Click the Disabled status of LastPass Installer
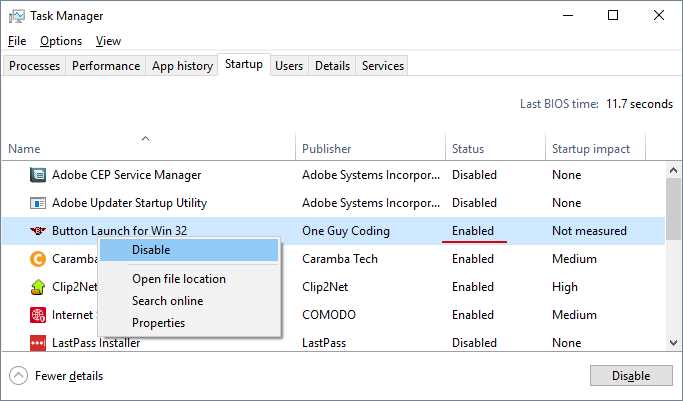683x401 pixels. click(x=474, y=343)
